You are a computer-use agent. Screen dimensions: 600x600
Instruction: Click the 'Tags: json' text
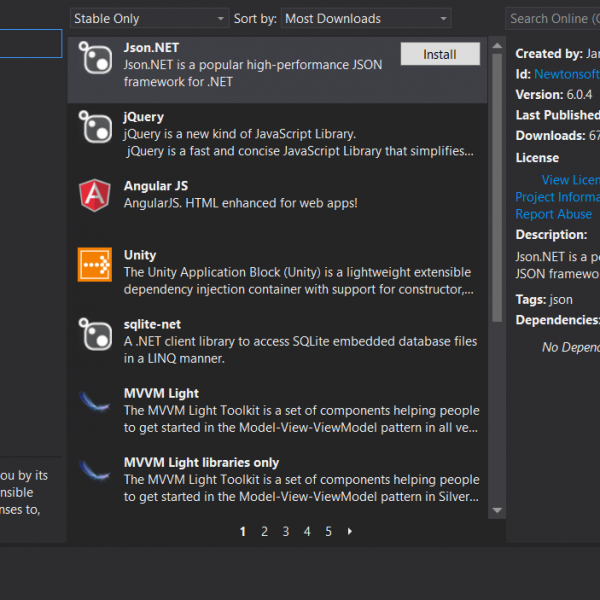pyautogui.click(x=544, y=300)
